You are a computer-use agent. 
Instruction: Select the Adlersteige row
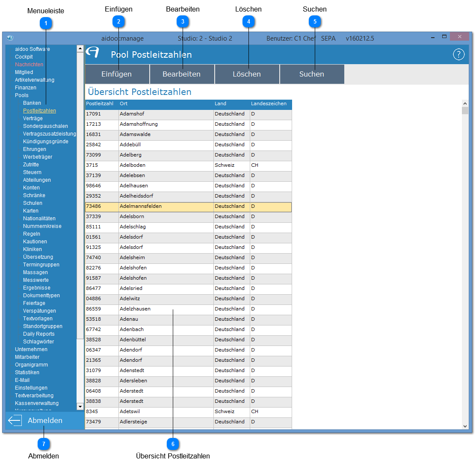189,422
